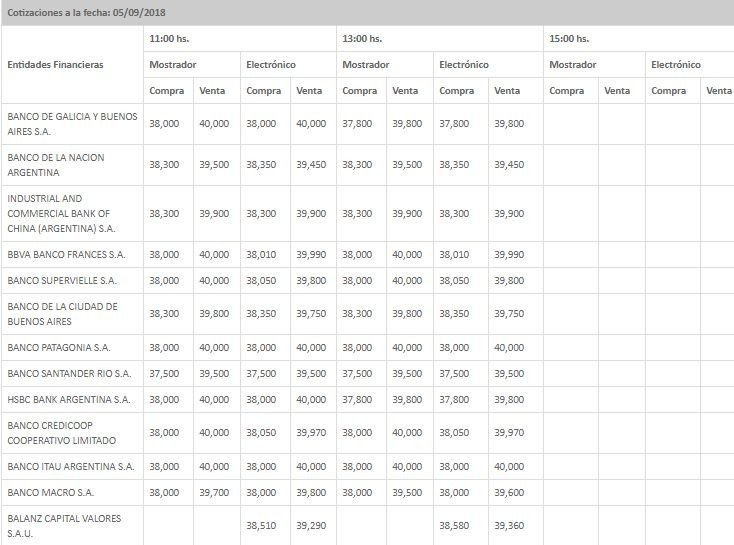Click HSBC 13:00 Electrónico Compra '37,800'
734x545 pixels.
coord(454,399)
